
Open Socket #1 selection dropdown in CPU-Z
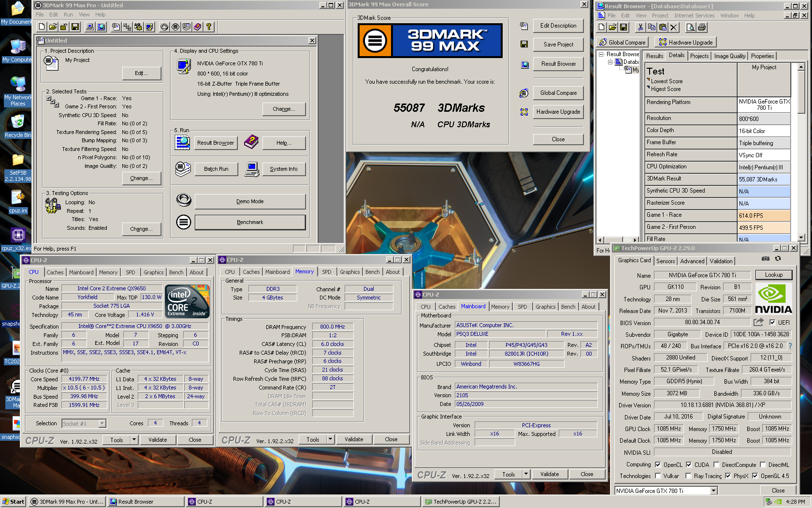tap(102, 423)
